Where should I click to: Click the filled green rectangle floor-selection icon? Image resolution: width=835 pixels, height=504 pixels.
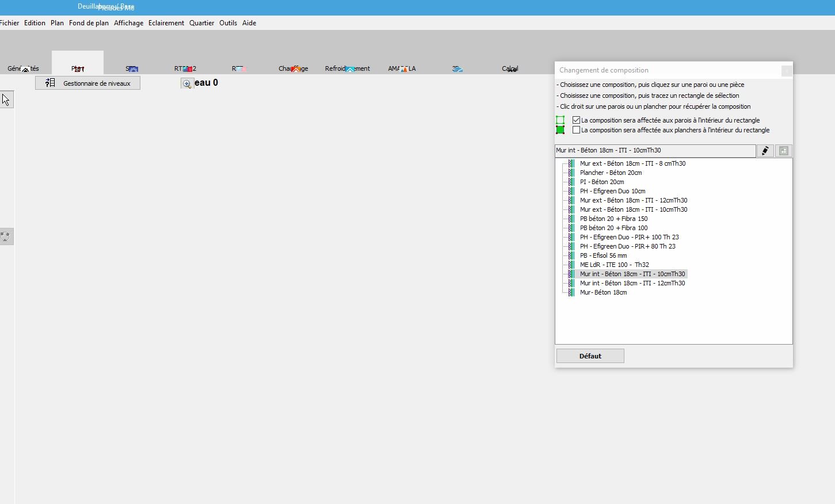(x=560, y=130)
